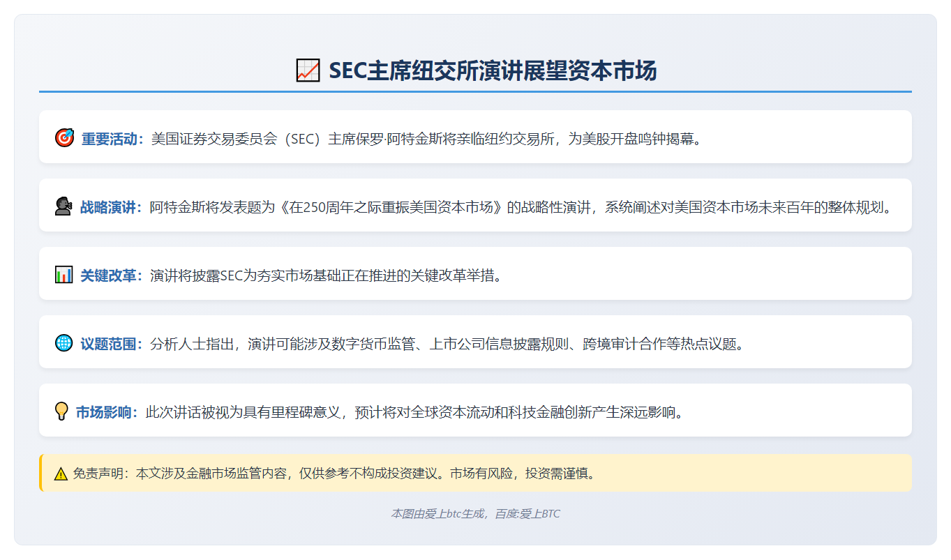The width and height of the screenshot is (951, 560).
Task: Select the 议题范围 card
Action: pyautogui.click(x=477, y=342)
